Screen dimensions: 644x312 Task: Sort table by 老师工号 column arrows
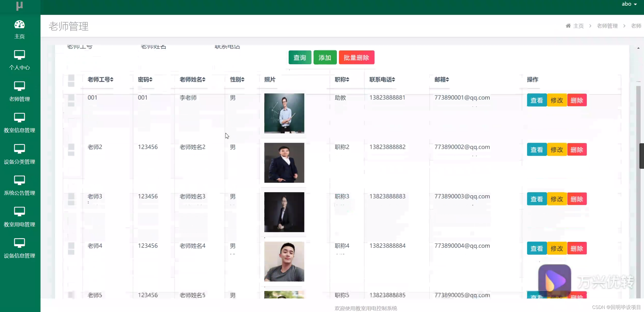tap(112, 80)
